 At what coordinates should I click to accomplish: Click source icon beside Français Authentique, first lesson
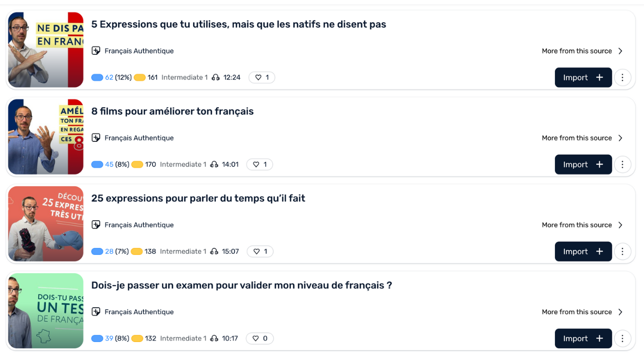pyautogui.click(x=96, y=51)
